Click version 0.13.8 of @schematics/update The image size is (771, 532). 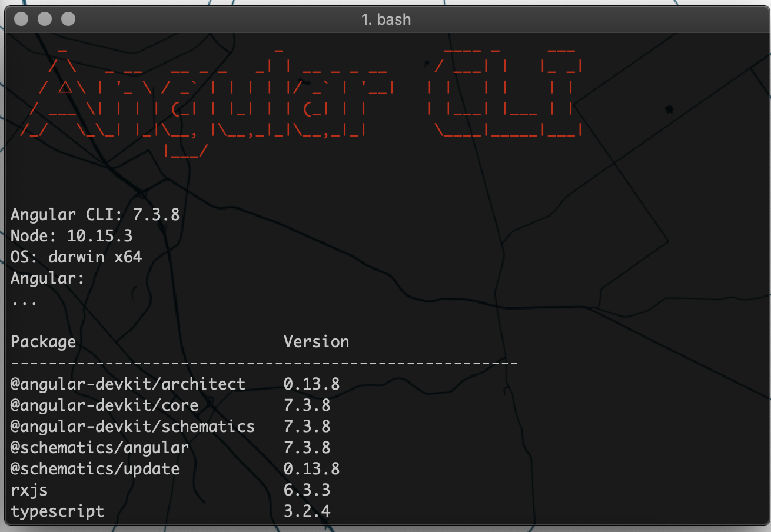(312, 469)
